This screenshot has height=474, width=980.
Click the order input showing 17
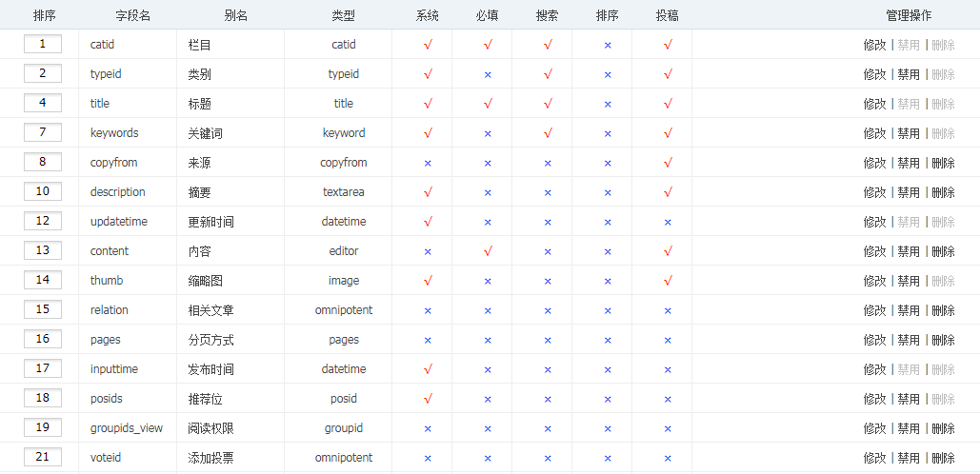(43, 368)
